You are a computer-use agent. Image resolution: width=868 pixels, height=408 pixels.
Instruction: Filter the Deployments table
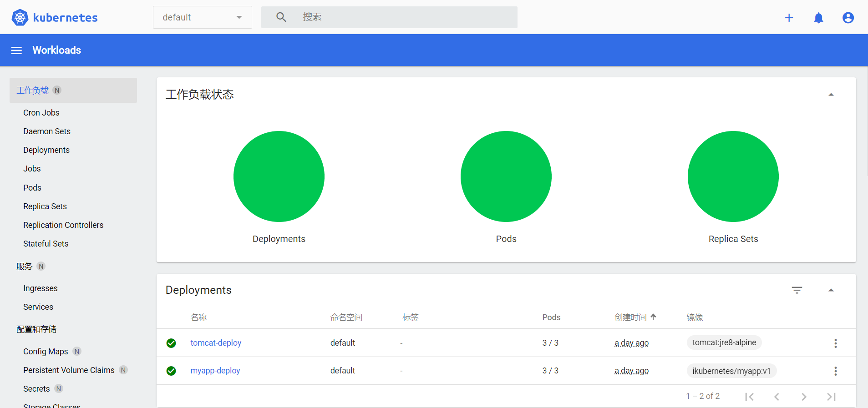point(797,290)
